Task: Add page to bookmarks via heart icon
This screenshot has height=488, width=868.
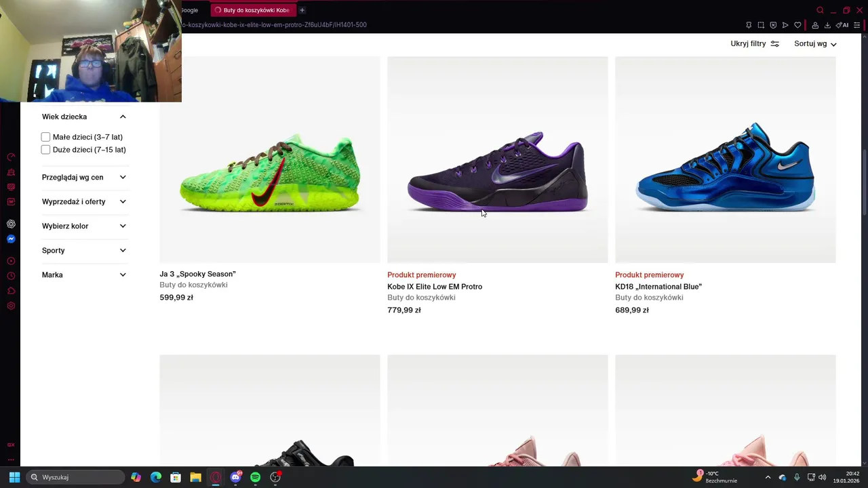Action: point(797,25)
